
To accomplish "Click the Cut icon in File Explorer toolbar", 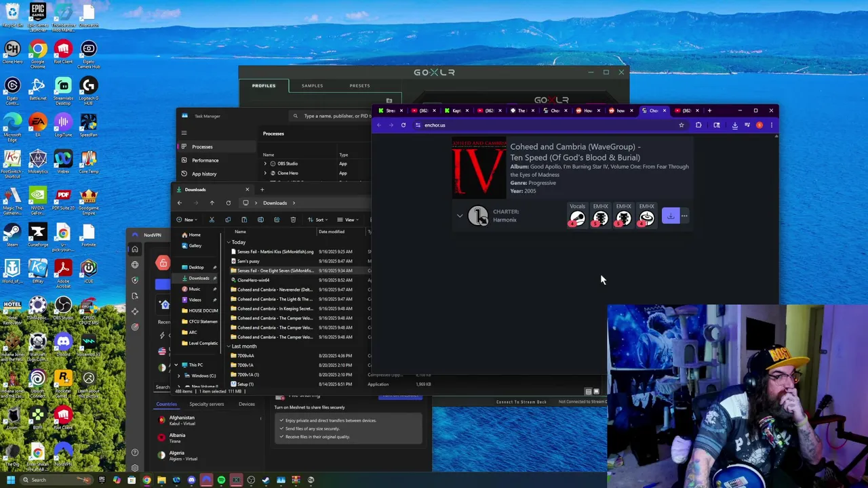I will [x=212, y=220].
